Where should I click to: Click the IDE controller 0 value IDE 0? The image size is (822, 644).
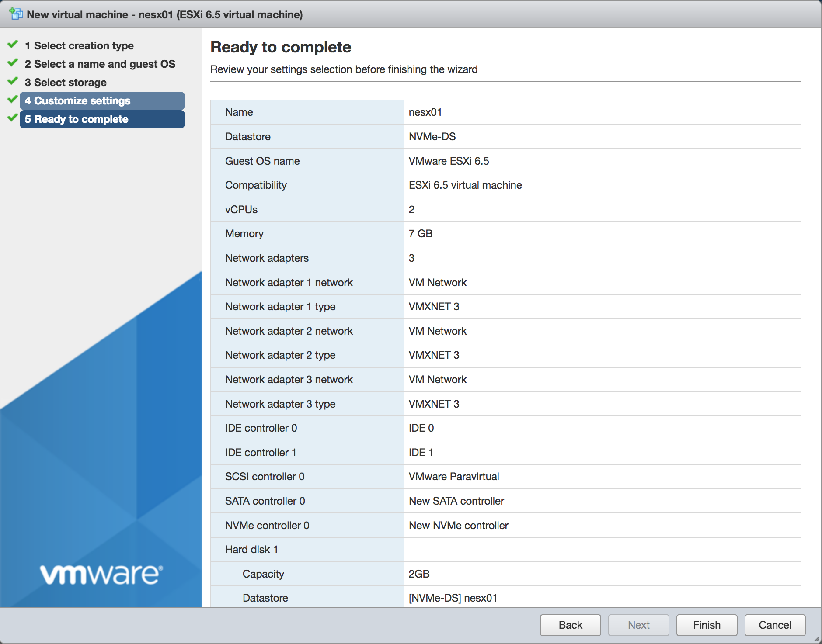click(421, 428)
